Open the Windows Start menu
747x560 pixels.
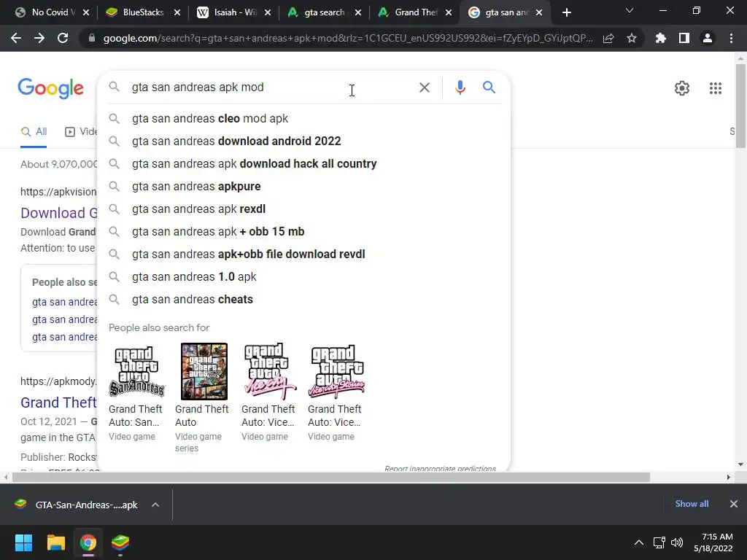(x=23, y=542)
